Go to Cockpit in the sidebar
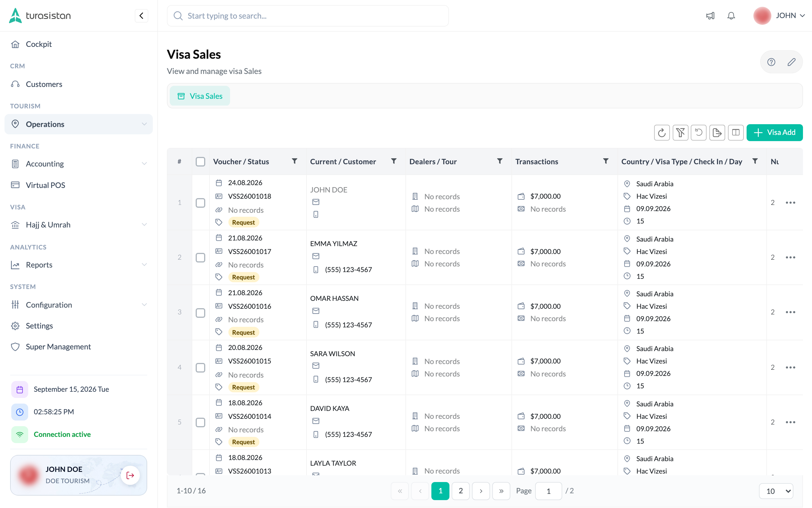The height and width of the screenshot is (508, 812). click(78, 44)
